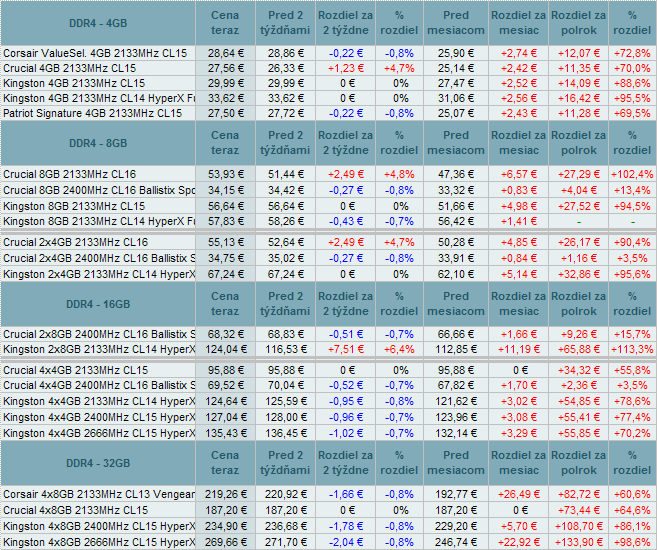Image resolution: width=657 pixels, height=550 pixels.
Task: Click current price 53,93 € cell
Action: (x=225, y=174)
